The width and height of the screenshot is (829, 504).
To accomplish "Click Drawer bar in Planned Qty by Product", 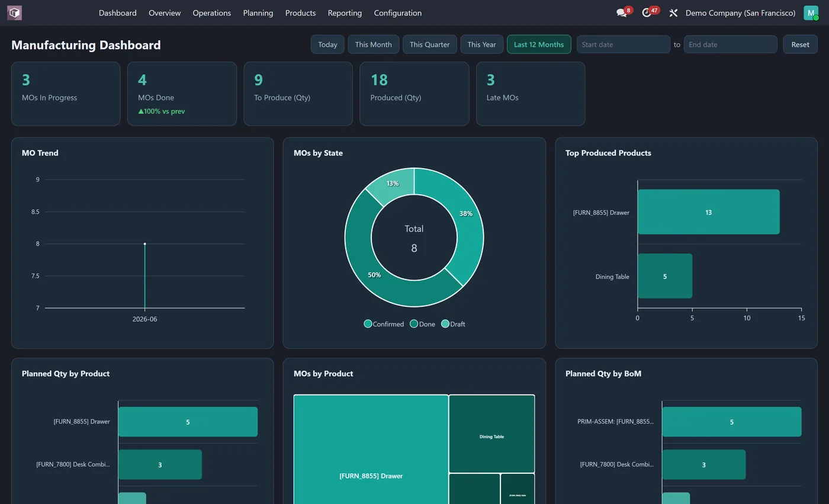I will point(188,422).
